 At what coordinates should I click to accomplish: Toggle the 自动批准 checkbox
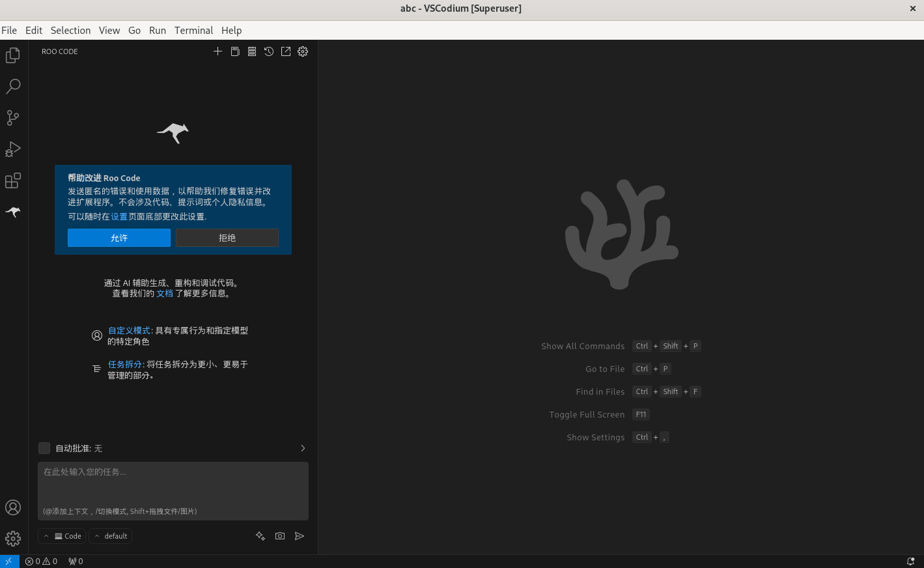coord(44,448)
